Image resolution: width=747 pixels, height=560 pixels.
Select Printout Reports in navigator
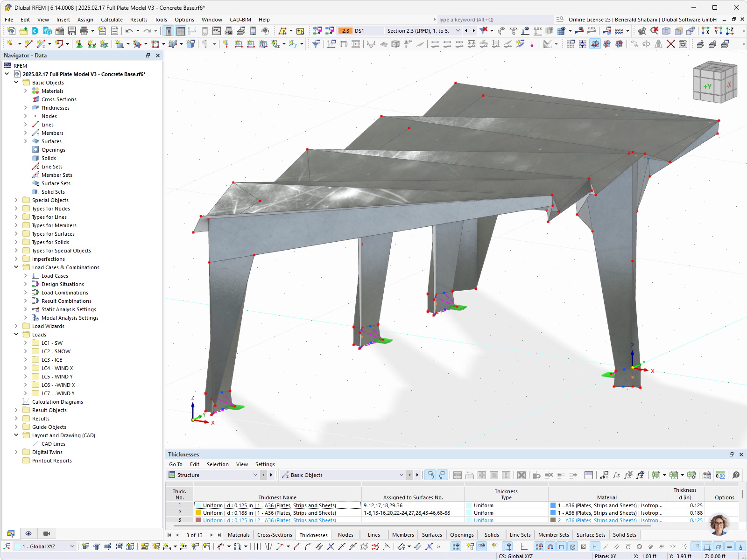tap(52, 461)
